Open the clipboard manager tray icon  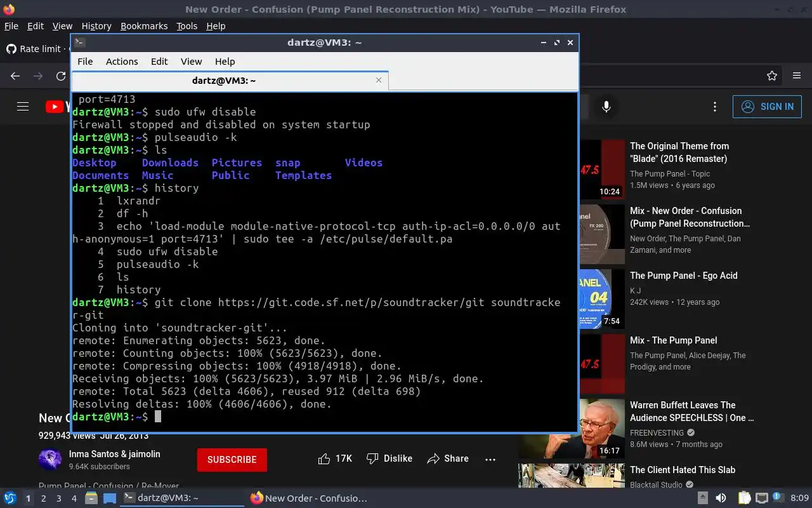pos(745,498)
